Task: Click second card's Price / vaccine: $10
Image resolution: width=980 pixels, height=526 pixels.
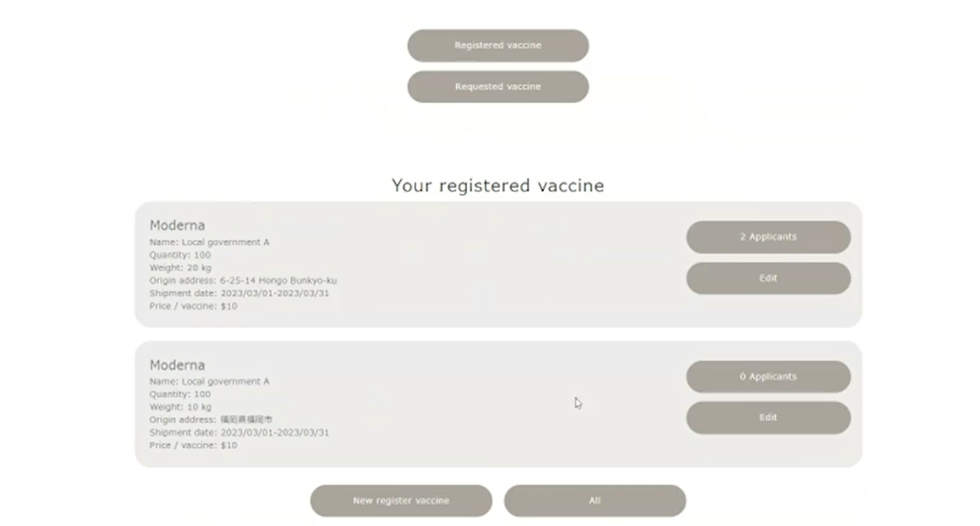Action: click(193, 445)
